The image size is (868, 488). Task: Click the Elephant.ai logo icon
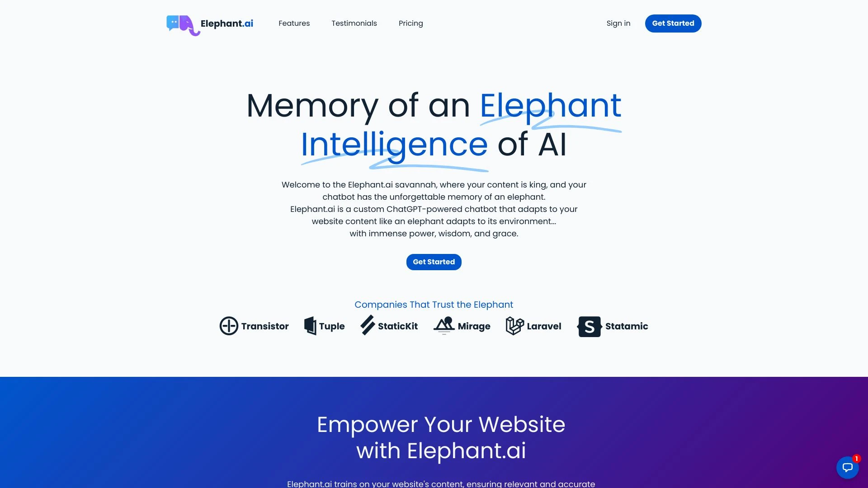coord(183,23)
